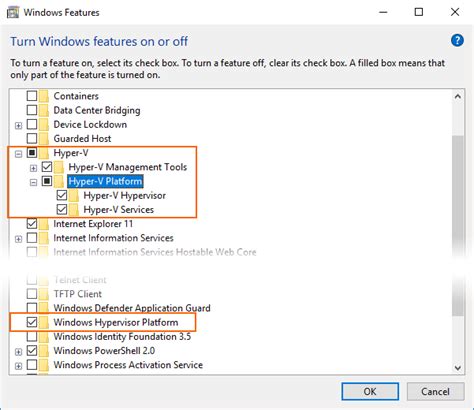Confirm changes with the OK button
The height and width of the screenshot is (410, 474).
pyautogui.click(x=370, y=391)
